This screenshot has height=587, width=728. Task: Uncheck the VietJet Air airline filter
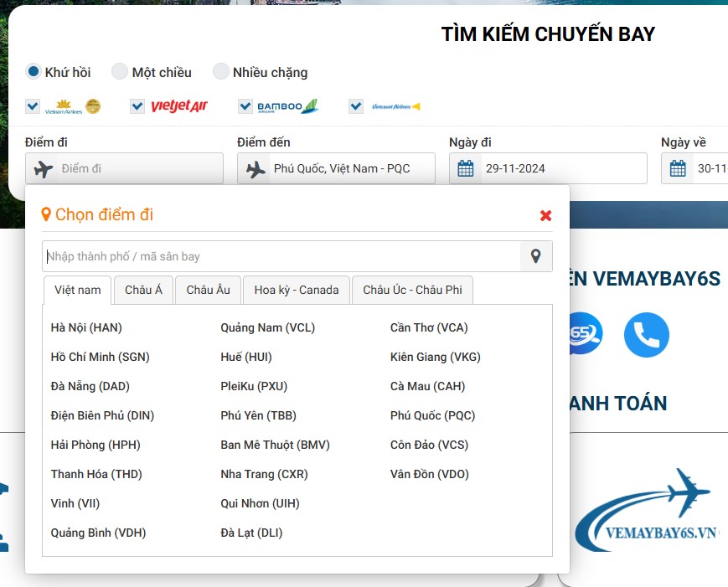(x=137, y=106)
